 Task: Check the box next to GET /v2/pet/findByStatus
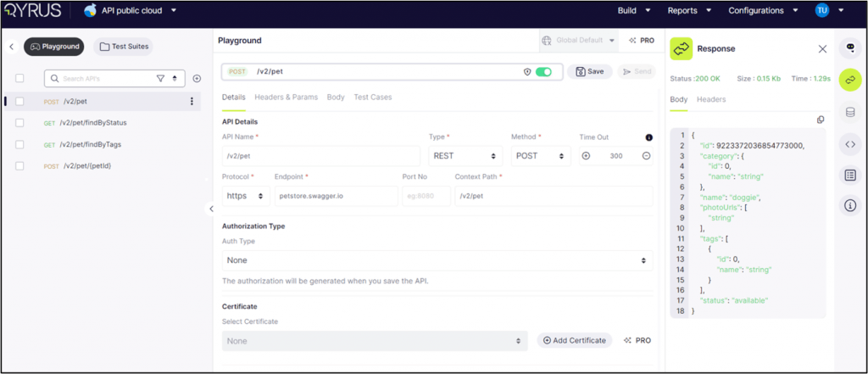[x=19, y=123]
